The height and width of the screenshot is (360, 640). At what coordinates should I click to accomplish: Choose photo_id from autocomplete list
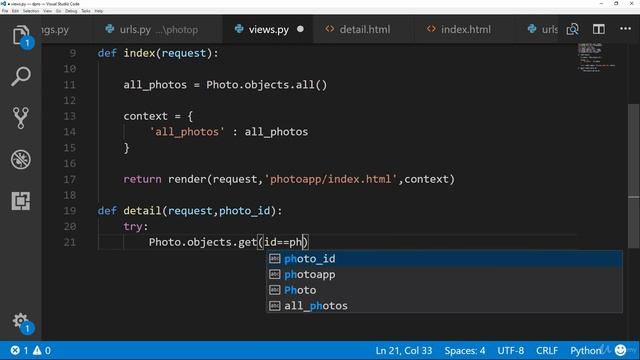click(444, 259)
